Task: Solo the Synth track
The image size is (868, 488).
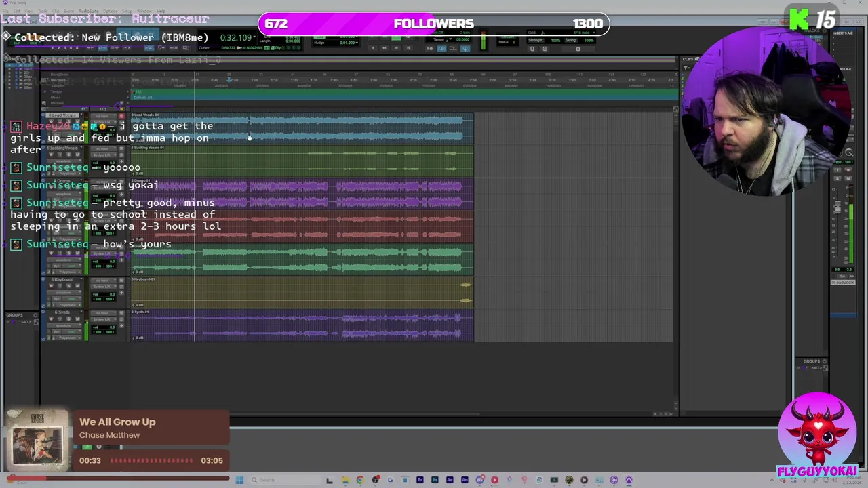Action: tap(68, 319)
